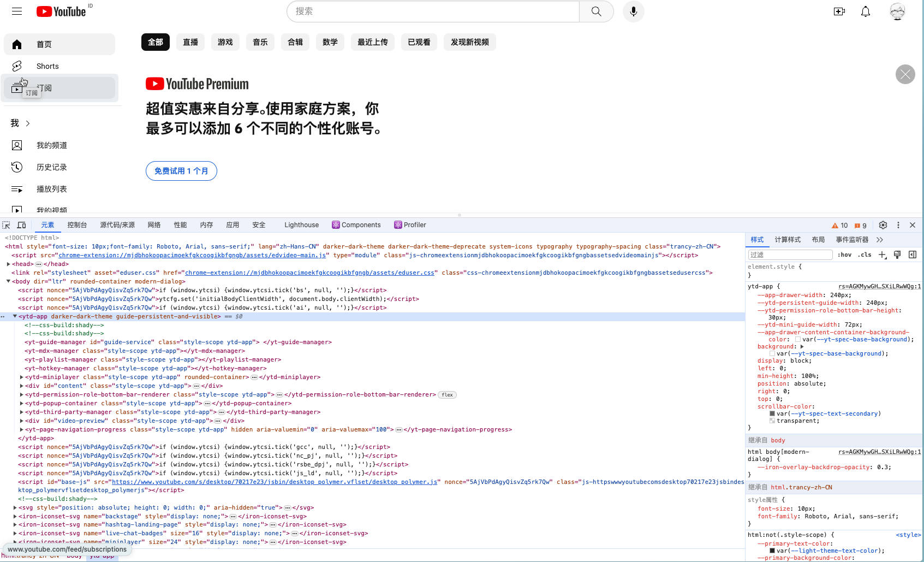Dismiss the YouTube Premium banner
This screenshot has height=562, width=924.
click(x=905, y=74)
